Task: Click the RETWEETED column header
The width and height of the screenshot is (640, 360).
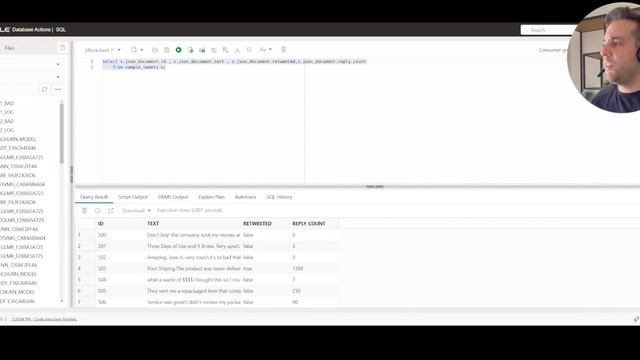Action: click(x=266, y=224)
